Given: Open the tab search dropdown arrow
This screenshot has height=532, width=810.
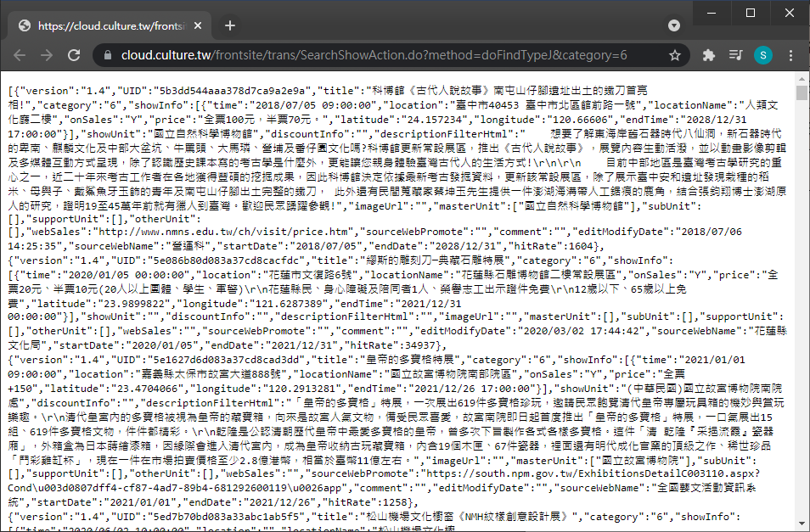Looking at the screenshot, I should [673, 25].
